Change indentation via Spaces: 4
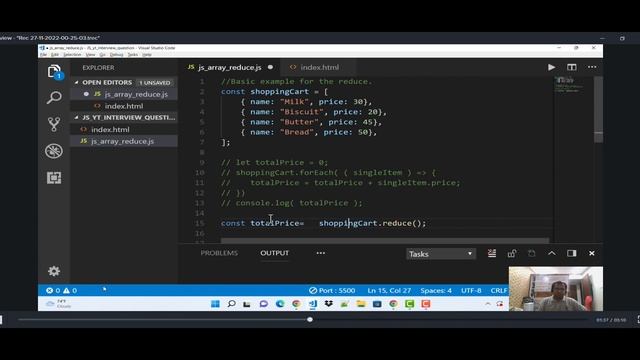 coord(436,291)
